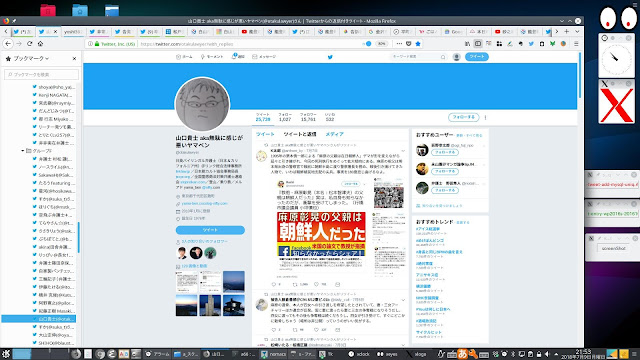The image size is (640, 360).
Task: Click the Twitter page vertical scrollbar
Action: point(580,76)
